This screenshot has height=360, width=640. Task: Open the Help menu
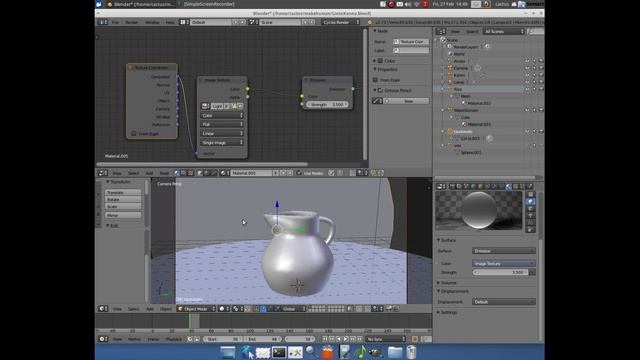[170, 22]
